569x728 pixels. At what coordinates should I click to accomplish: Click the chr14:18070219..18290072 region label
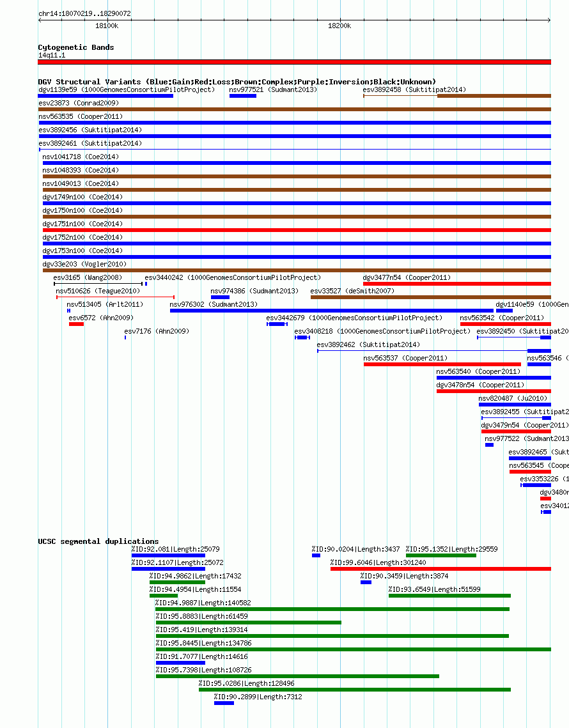pos(84,13)
